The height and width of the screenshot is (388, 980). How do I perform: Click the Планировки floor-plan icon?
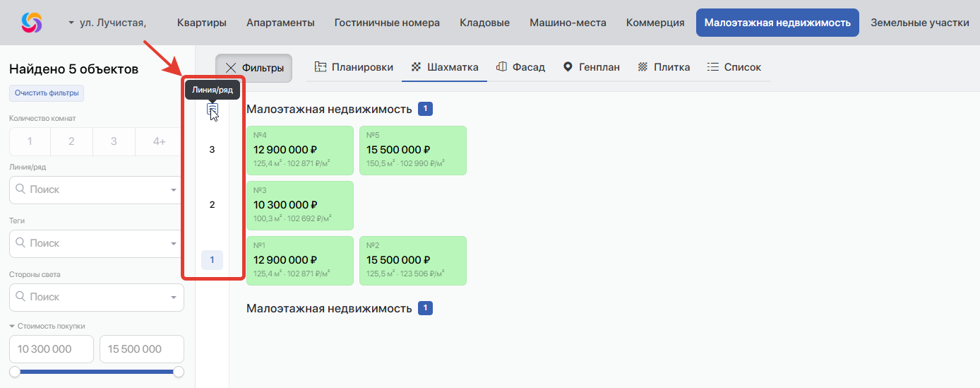pos(320,67)
